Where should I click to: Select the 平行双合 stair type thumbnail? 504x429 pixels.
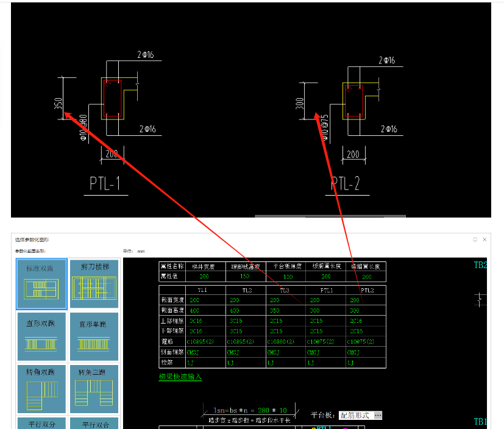tap(94, 424)
